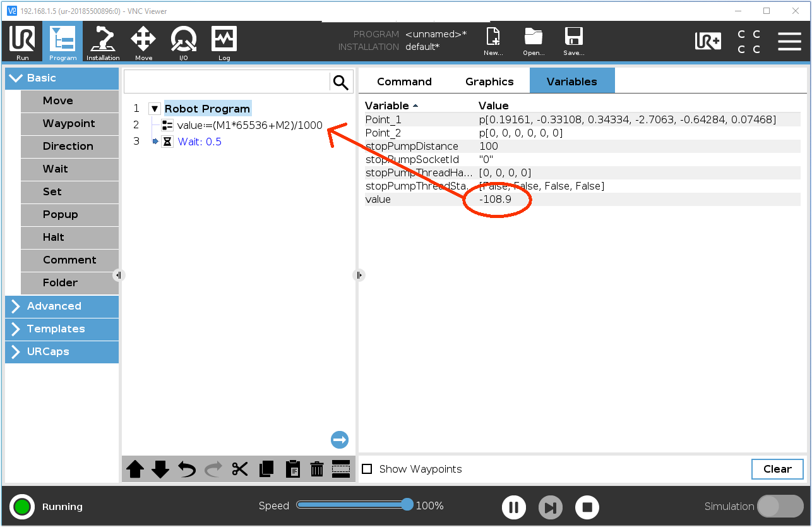
Task: Switch to the Move screen icon
Action: click(x=143, y=41)
